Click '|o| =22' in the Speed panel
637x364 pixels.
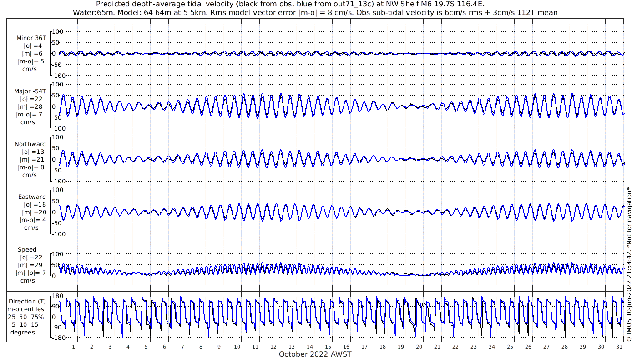click(x=31, y=258)
